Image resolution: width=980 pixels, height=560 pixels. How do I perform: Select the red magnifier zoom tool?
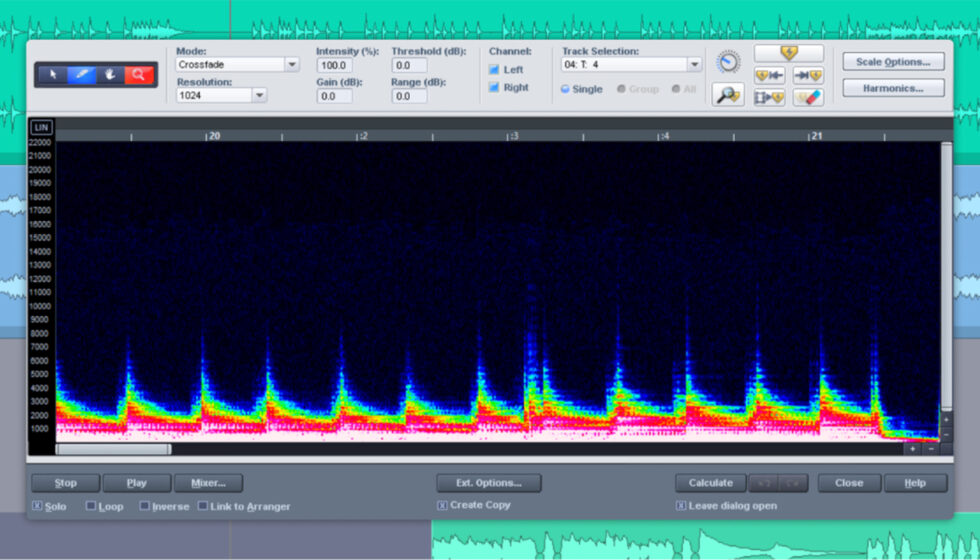click(x=139, y=75)
